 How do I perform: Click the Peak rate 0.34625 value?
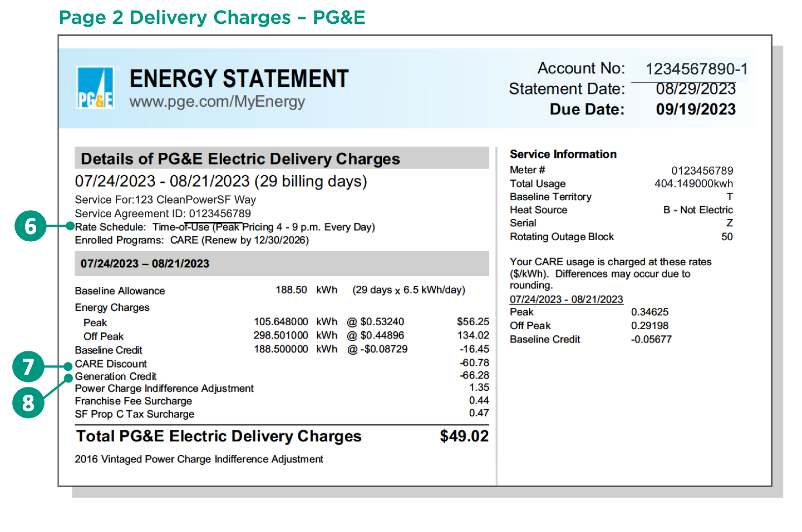[x=650, y=312]
